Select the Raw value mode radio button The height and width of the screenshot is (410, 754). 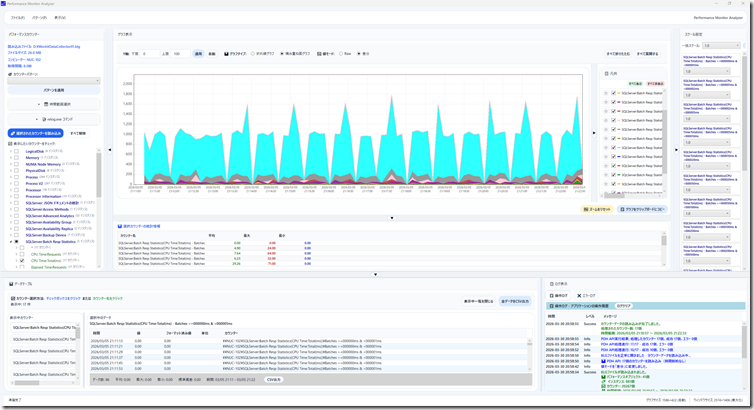[x=343, y=54]
